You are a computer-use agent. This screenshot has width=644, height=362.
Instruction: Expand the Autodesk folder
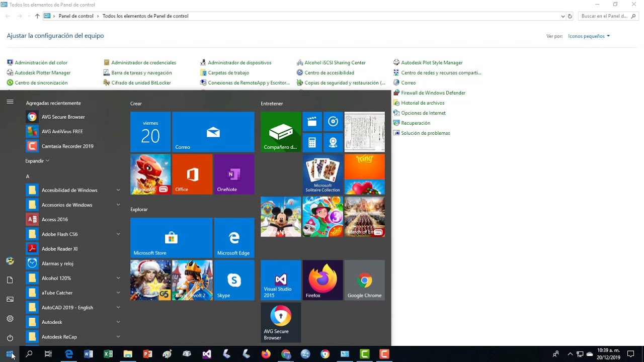(x=73, y=322)
